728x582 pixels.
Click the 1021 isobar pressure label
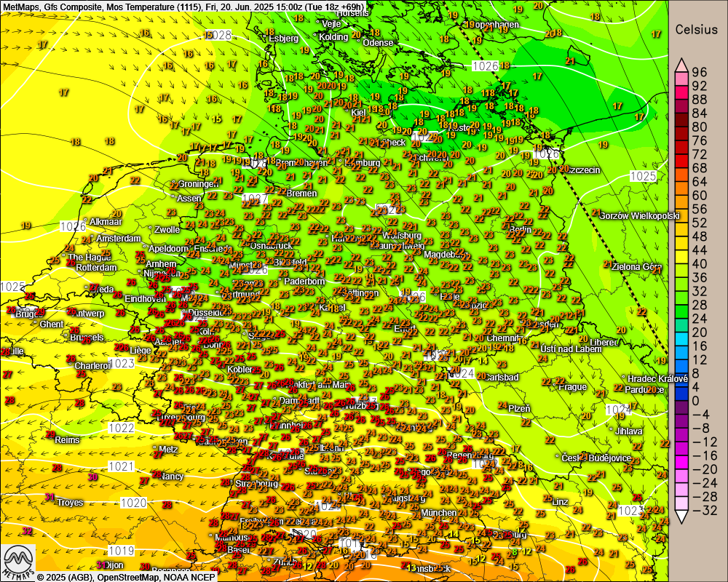coord(121,466)
